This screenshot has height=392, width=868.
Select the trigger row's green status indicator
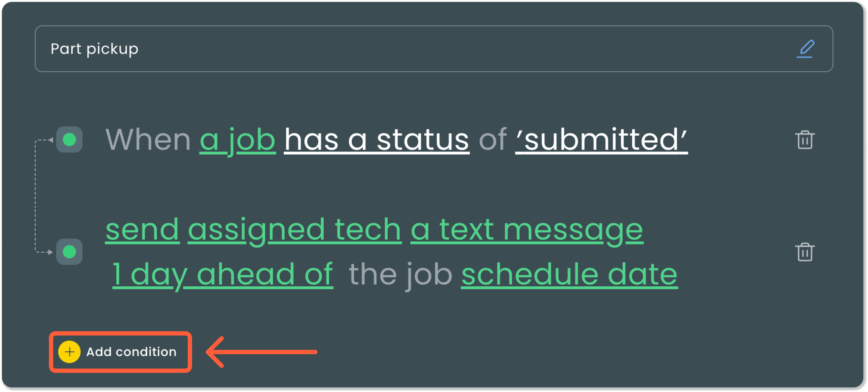tap(69, 139)
